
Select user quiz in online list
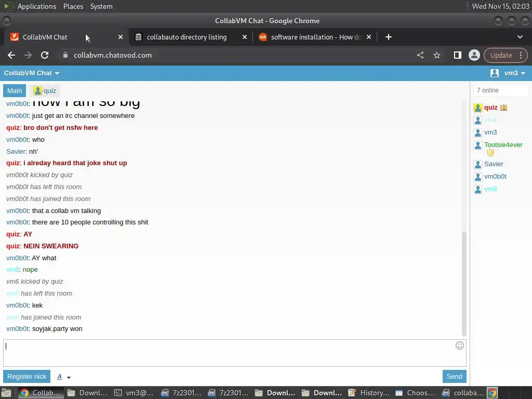coord(490,108)
